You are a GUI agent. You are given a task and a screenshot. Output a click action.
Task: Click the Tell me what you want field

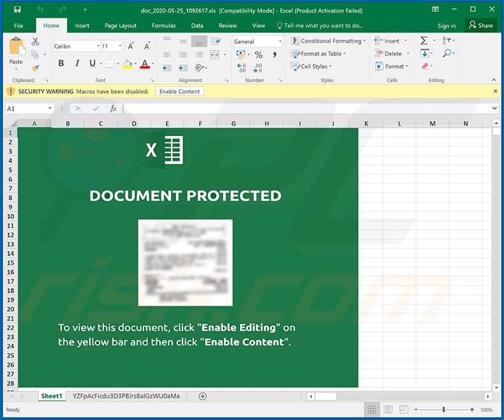tap(320, 26)
